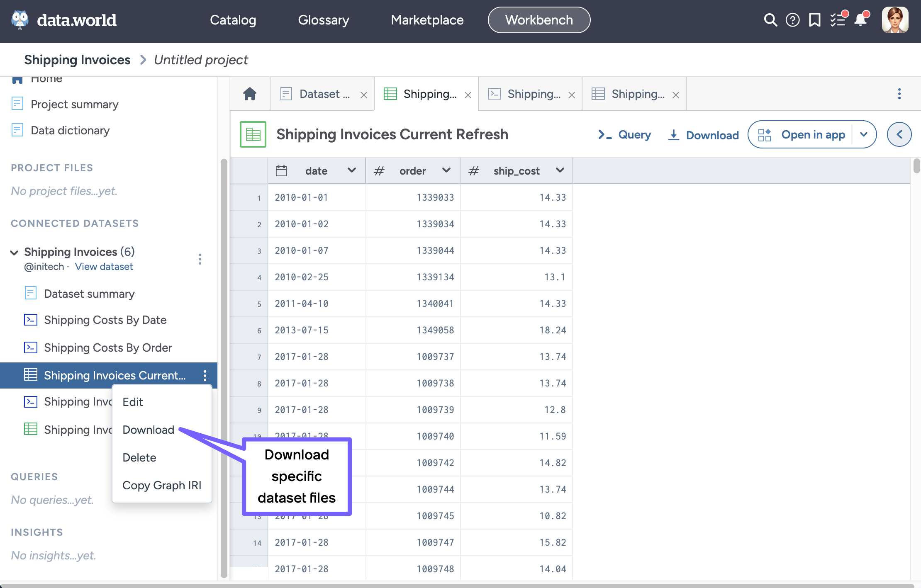
Task: Open the ship_cost column dropdown
Action: tap(560, 170)
